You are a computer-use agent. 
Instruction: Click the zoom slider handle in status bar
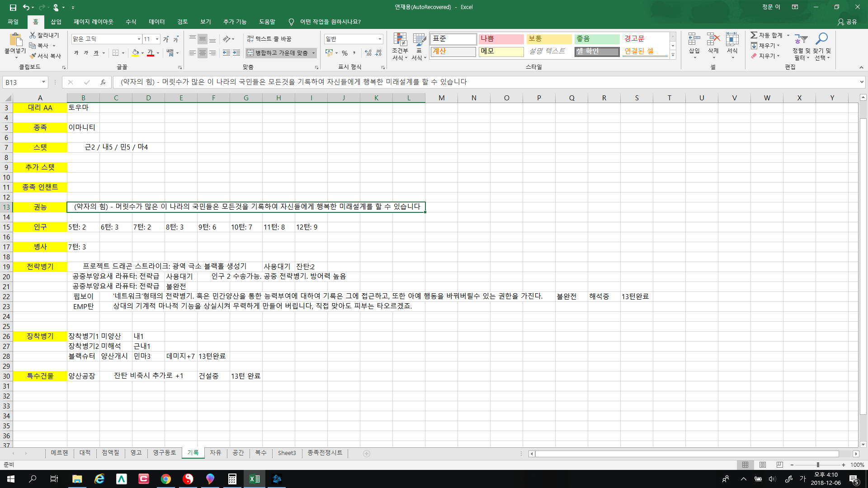[x=817, y=465]
